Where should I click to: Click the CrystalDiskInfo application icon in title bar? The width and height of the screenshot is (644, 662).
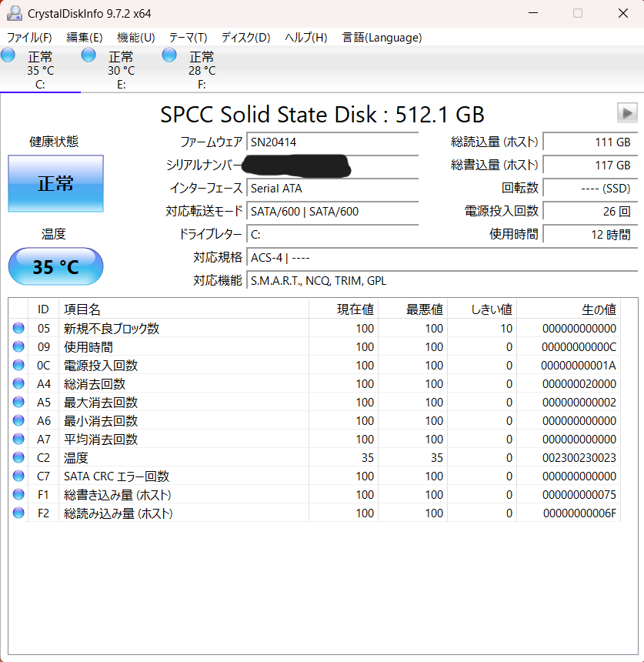pos(13,12)
